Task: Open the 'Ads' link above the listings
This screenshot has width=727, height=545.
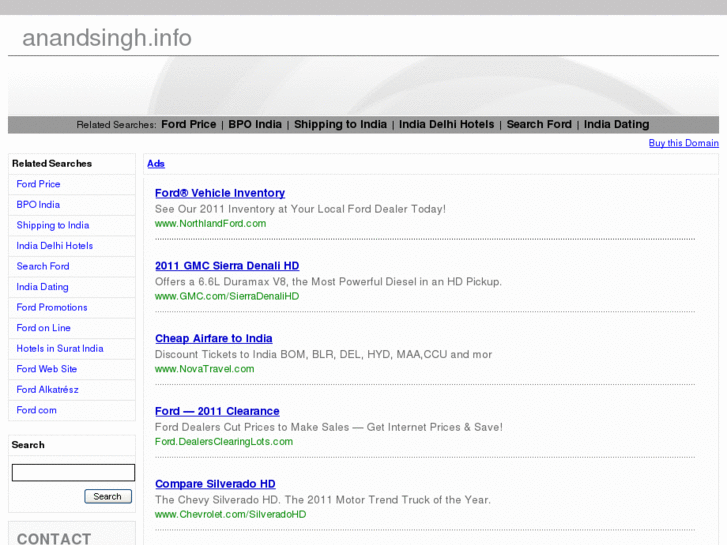Action: pyautogui.click(x=156, y=164)
